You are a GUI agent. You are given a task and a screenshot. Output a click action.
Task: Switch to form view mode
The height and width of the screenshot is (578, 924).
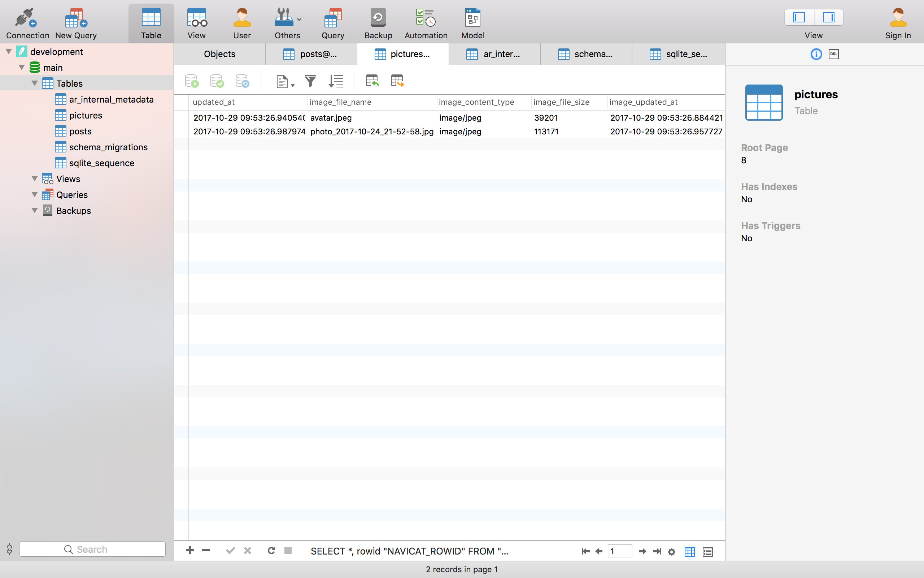[707, 552]
